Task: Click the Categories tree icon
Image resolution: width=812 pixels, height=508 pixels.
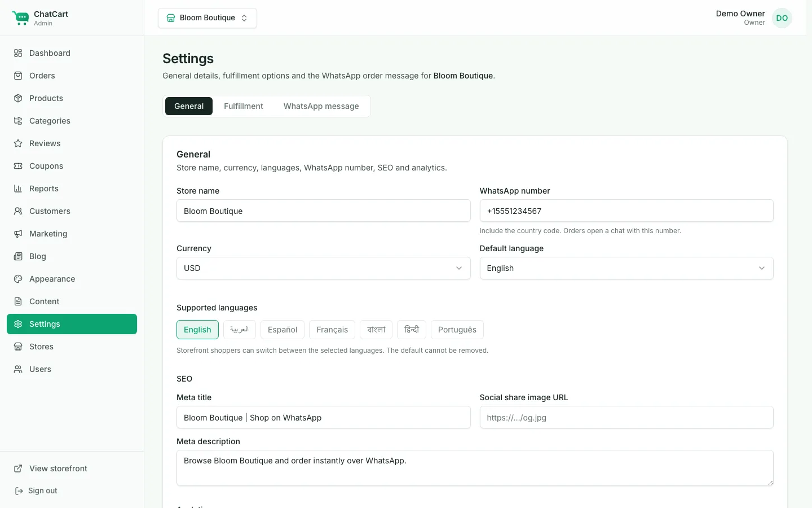Action: pyautogui.click(x=18, y=121)
